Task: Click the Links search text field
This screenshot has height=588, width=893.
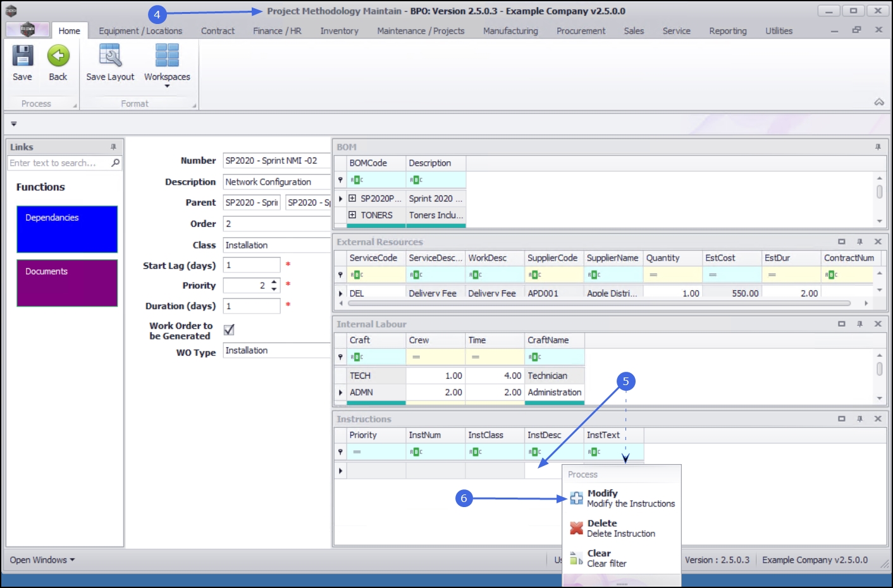Action: (x=59, y=162)
